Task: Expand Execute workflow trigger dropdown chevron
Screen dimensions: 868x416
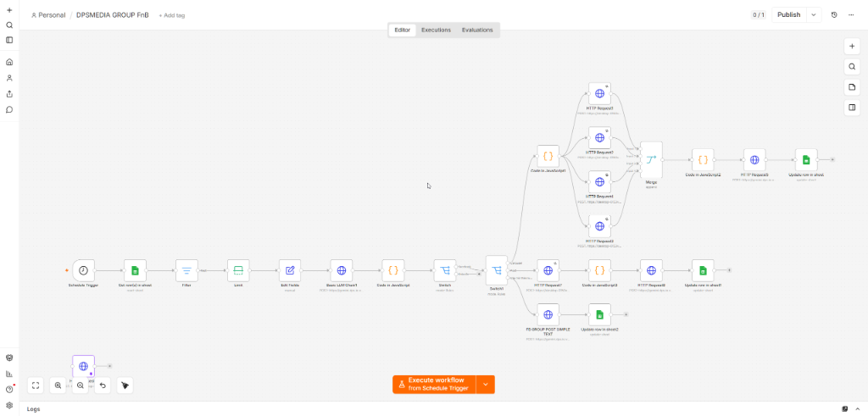Action: pyautogui.click(x=486, y=385)
